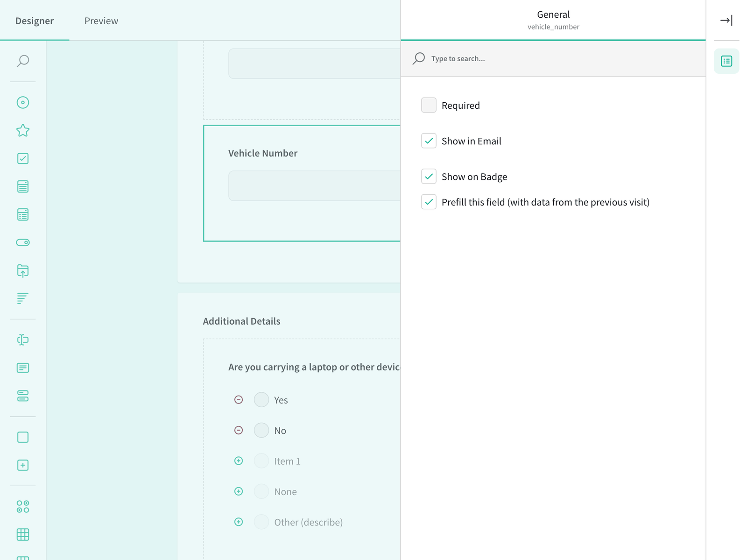Select the No radio option
The width and height of the screenshot is (747, 560).
click(261, 430)
